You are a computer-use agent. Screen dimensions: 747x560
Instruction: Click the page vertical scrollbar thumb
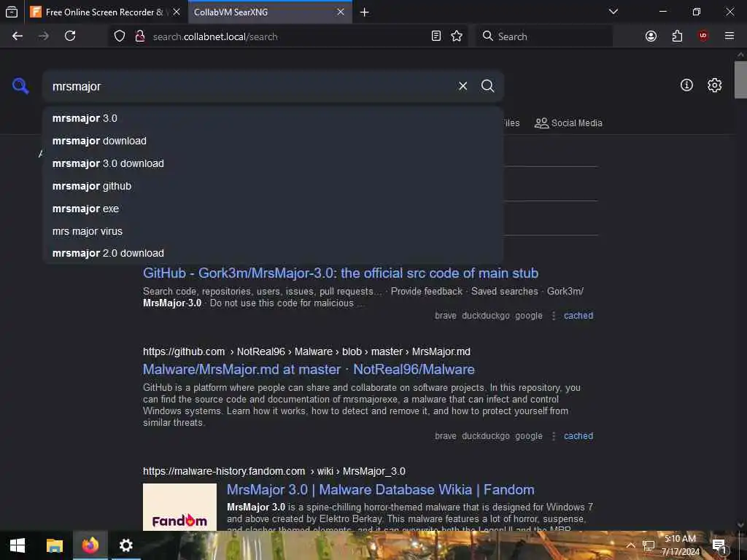(740, 79)
